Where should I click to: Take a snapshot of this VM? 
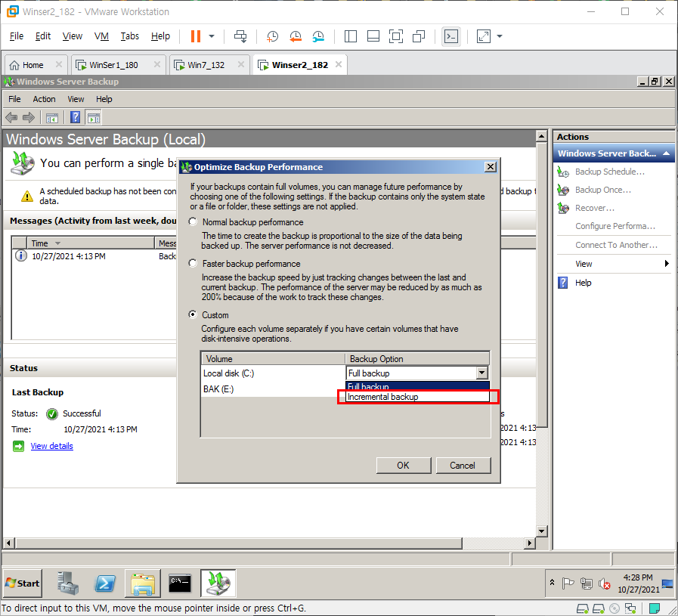(272, 36)
